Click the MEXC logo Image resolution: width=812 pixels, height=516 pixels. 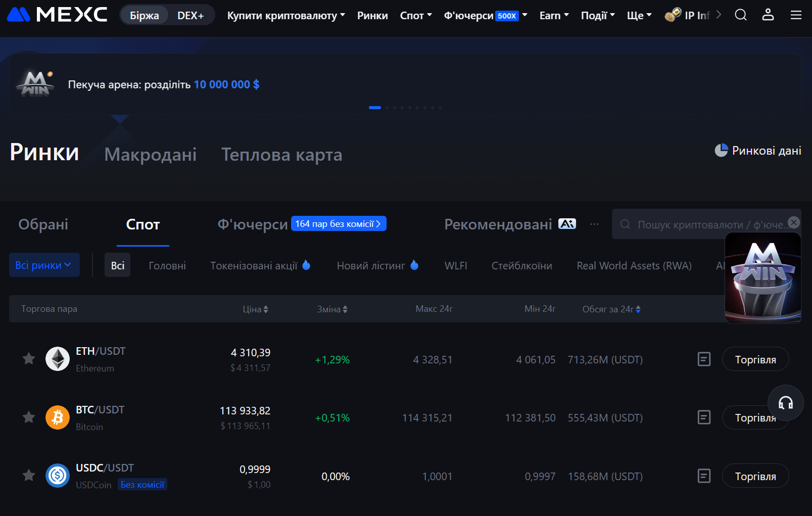(57, 15)
